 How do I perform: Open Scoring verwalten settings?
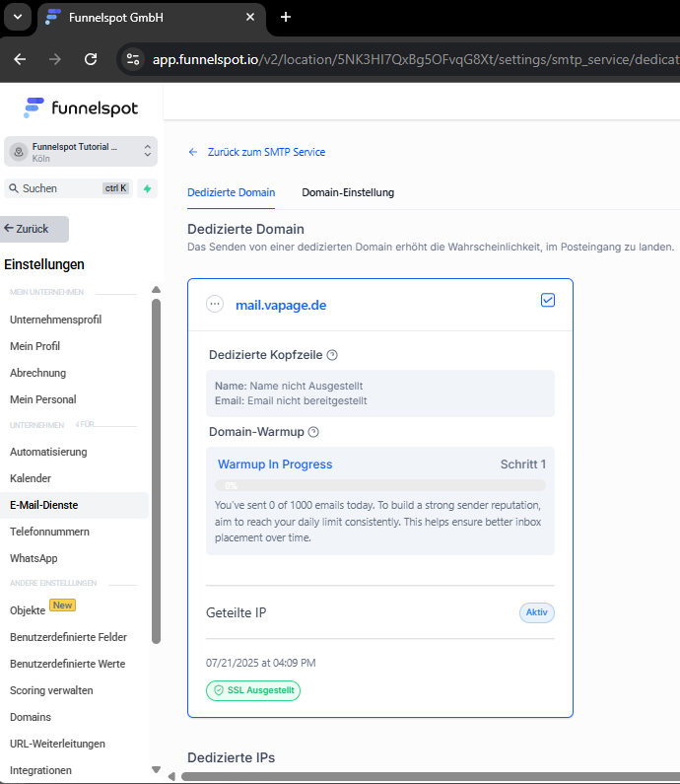pyautogui.click(x=51, y=690)
